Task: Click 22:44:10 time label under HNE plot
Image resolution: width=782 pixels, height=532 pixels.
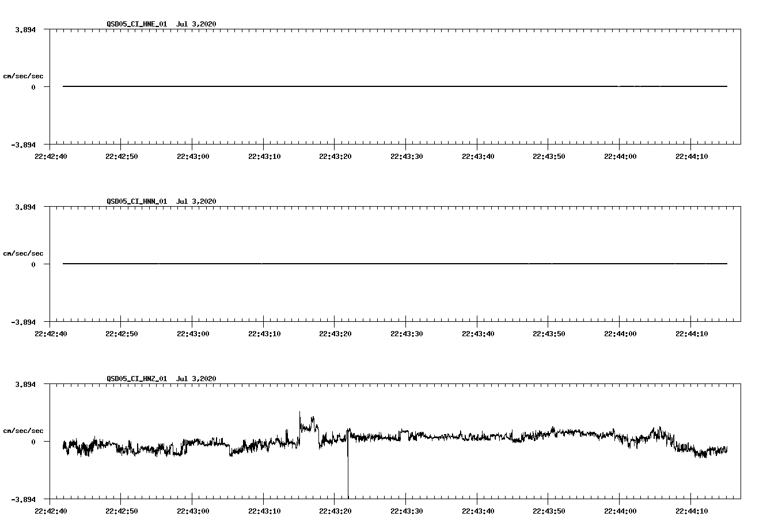Action: coord(692,156)
